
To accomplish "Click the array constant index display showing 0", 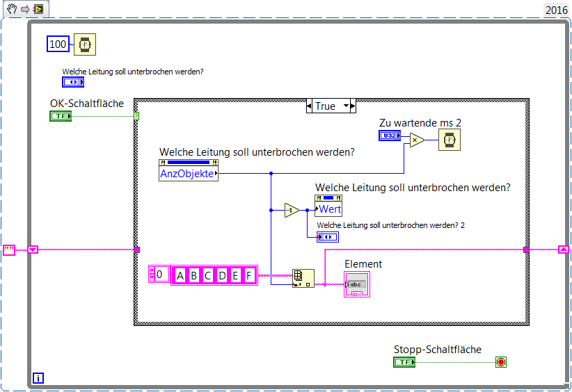I will pos(162,275).
